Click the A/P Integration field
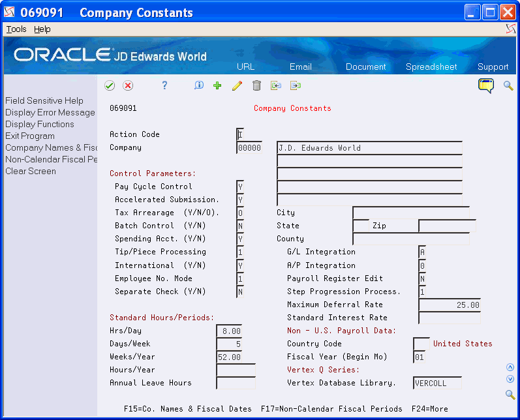Viewport: 520px width, 420px height. point(422,265)
